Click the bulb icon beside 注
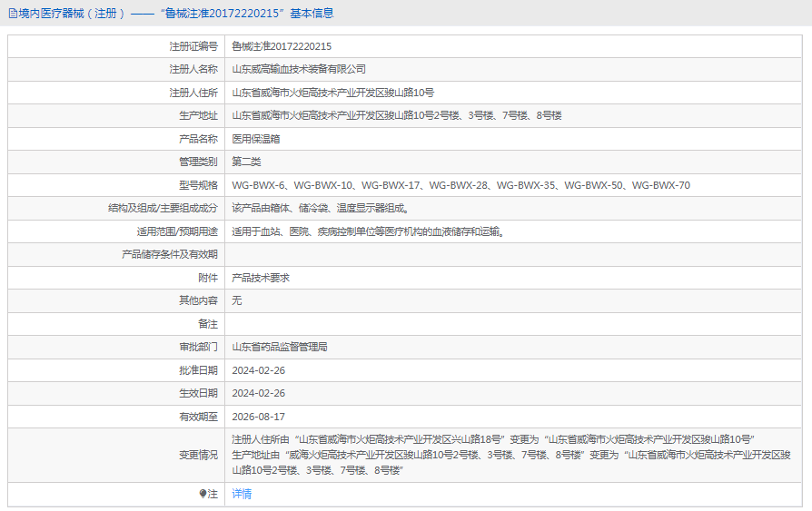This screenshot has height=511, width=812. coord(203,494)
